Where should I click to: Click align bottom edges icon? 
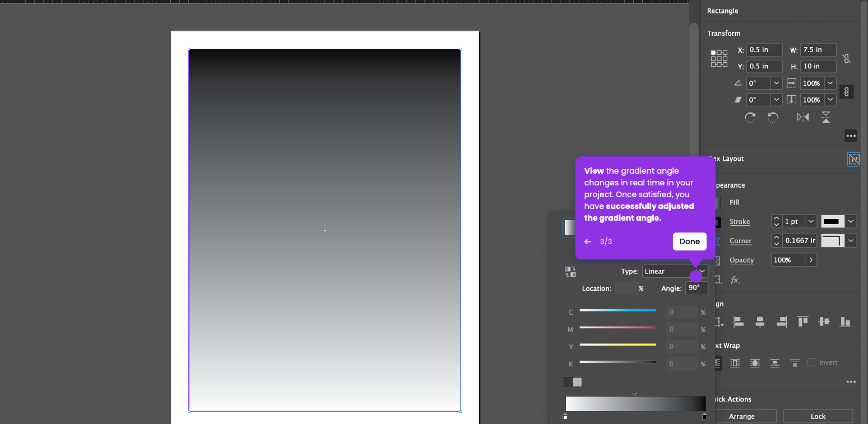click(845, 322)
